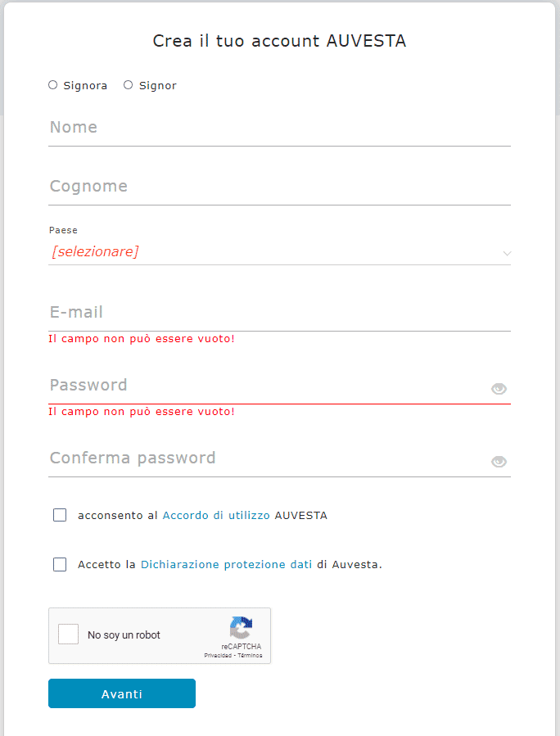Viewport: 560px width, 736px height.
Task: Open the reCAPTCHA Términos link
Action: 250,655
